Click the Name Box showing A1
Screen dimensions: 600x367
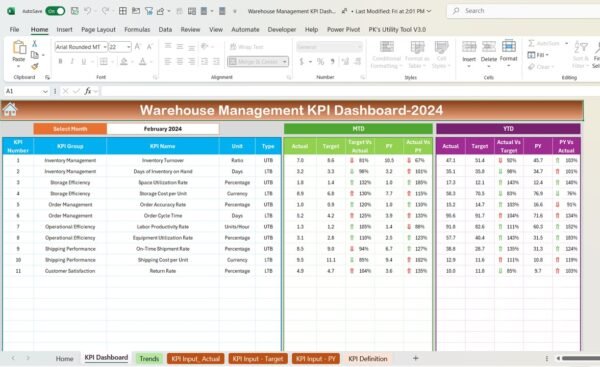(26, 91)
